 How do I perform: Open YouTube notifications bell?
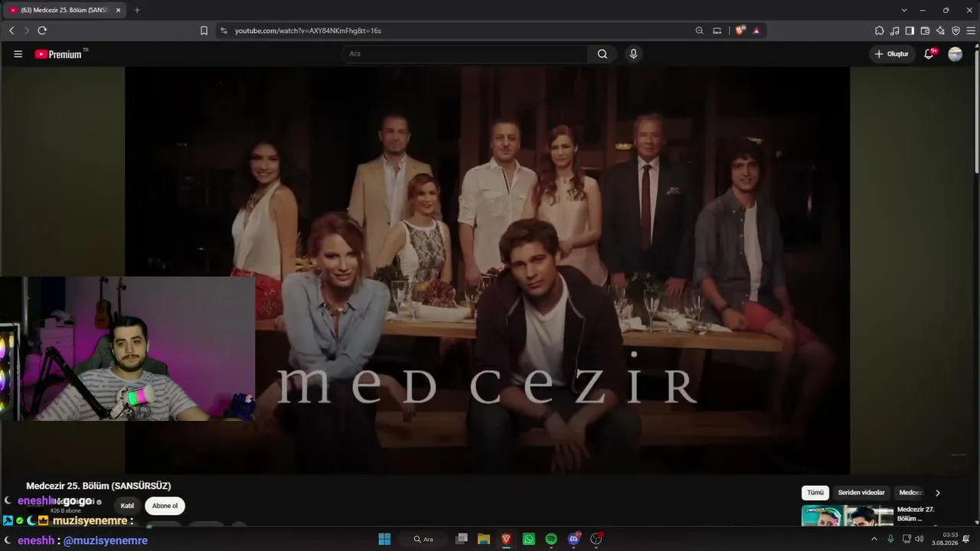(x=929, y=54)
